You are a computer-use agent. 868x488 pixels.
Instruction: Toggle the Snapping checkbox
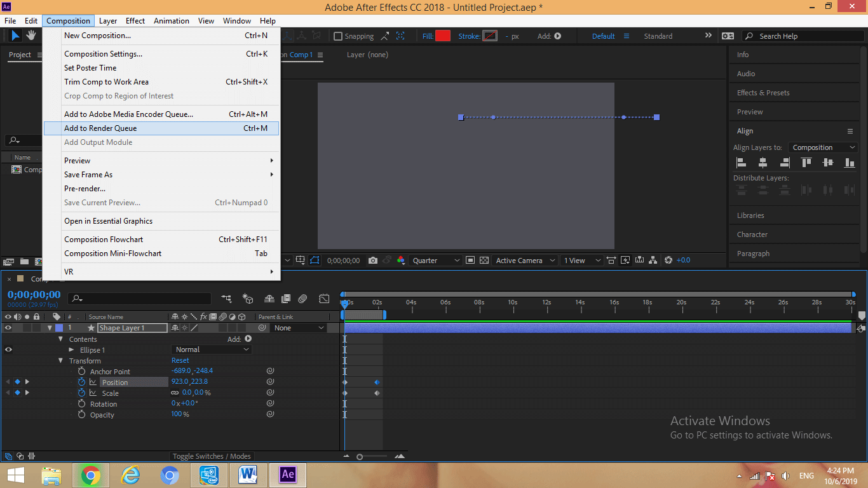[338, 36]
